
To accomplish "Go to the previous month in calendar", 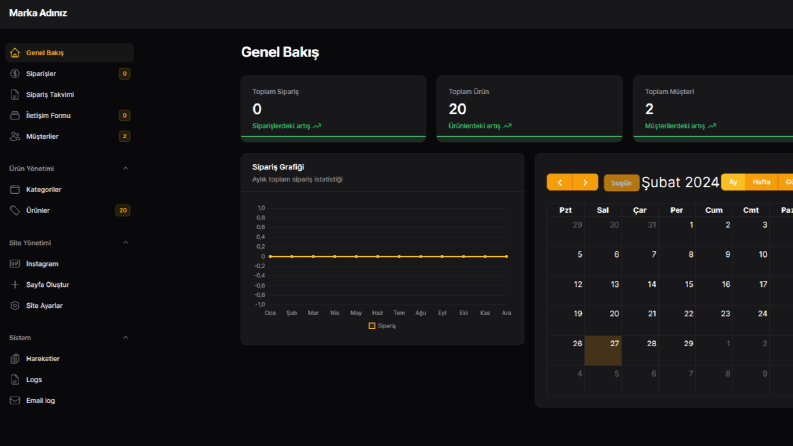I will pyautogui.click(x=560, y=182).
